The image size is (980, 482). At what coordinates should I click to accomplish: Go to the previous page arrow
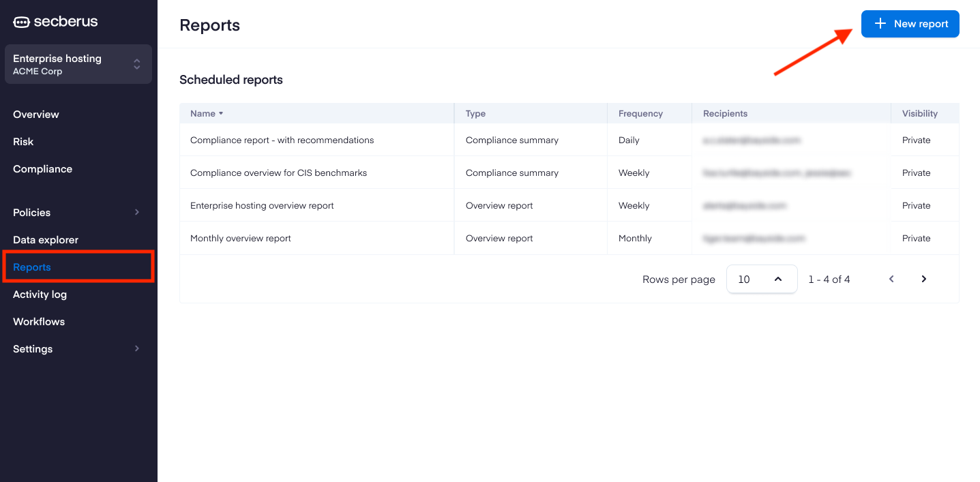891,279
